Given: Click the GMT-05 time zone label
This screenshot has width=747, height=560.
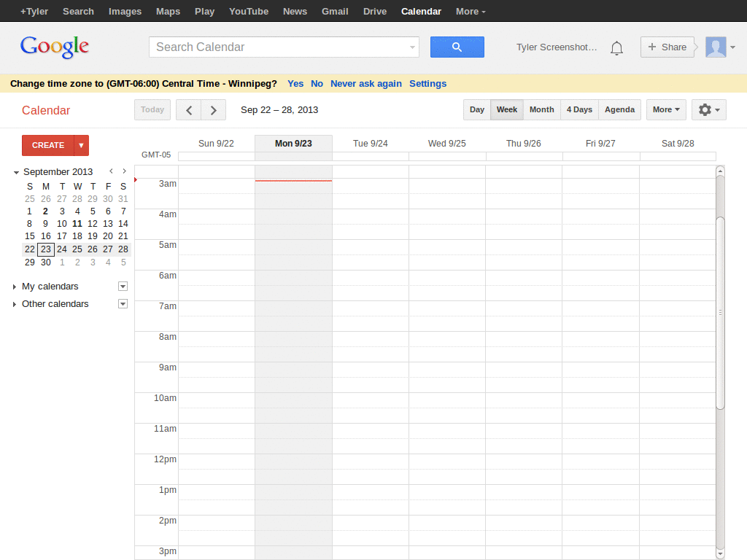Looking at the screenshot, I should [156, 155].
